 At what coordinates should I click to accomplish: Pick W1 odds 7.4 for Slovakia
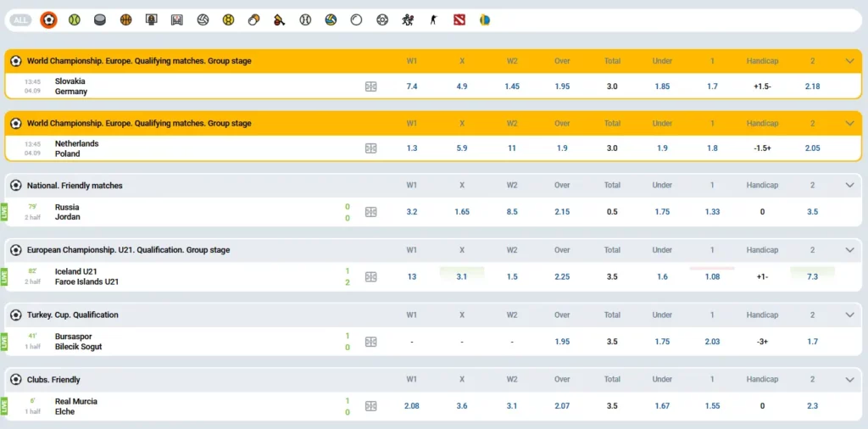(x=412, y=86)
